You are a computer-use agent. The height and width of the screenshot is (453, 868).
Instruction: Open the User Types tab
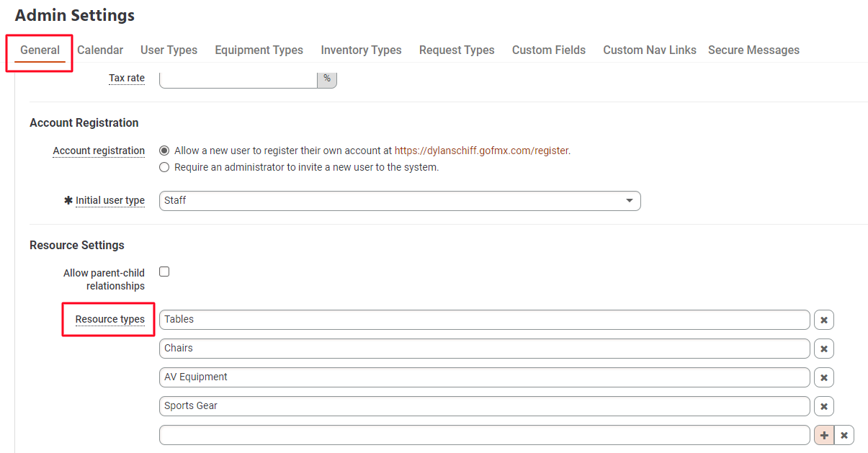pyautogui.click(x=169, y=50)
